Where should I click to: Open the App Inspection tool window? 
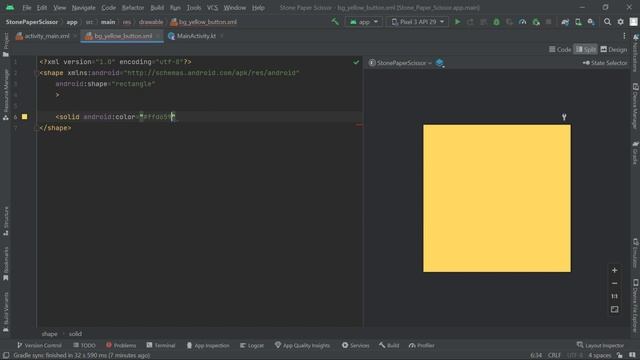pyautogui.click(x=208, y=345)
